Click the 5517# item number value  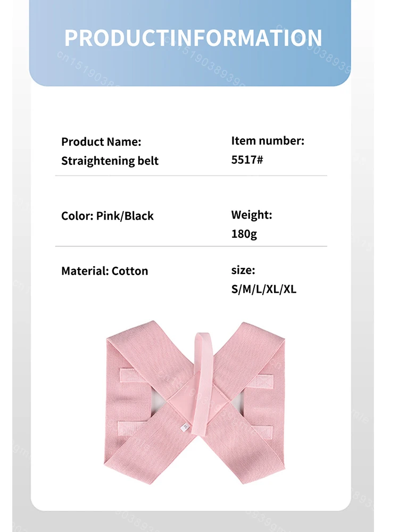coord(247,160)
